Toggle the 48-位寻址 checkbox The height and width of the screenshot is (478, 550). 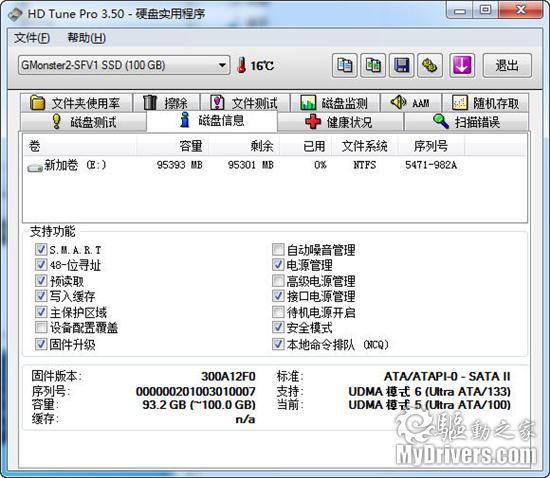pyautogui.click(x=41, y=265)
